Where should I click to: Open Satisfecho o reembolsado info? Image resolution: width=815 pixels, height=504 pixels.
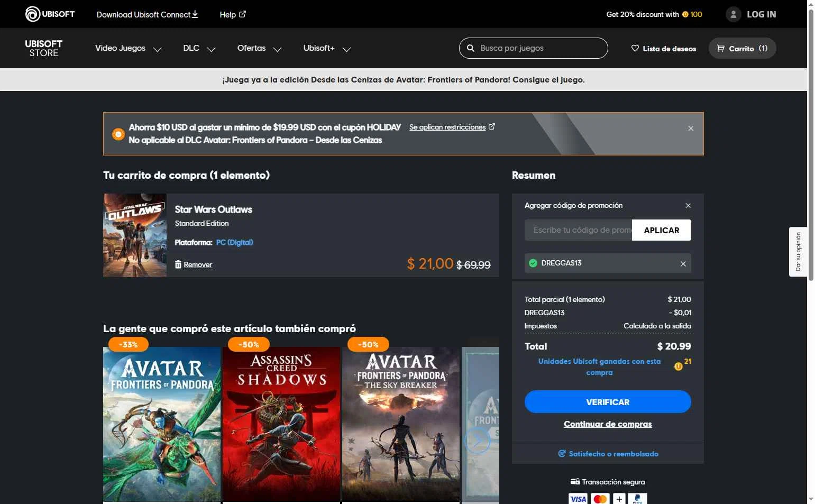click(608, 454)
